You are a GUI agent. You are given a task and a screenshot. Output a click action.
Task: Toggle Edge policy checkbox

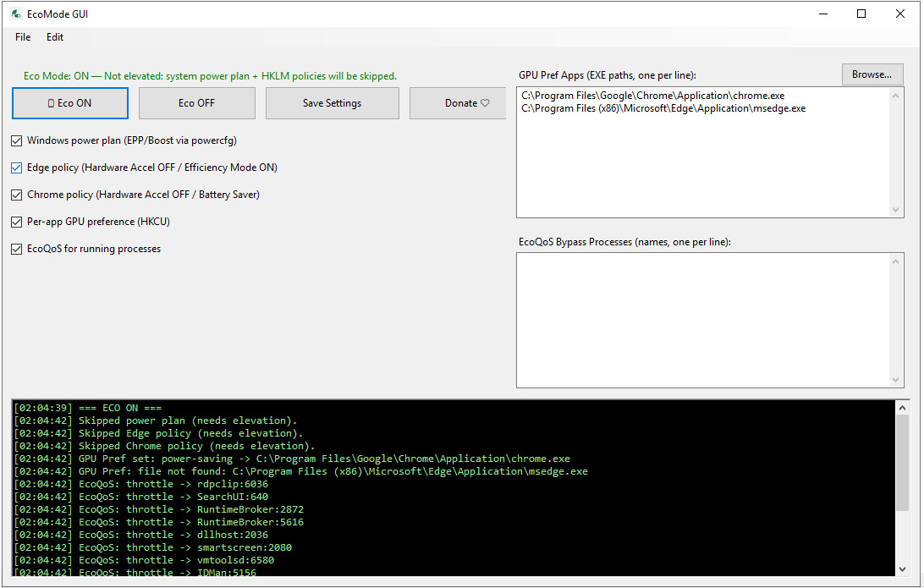pos(17,168)
